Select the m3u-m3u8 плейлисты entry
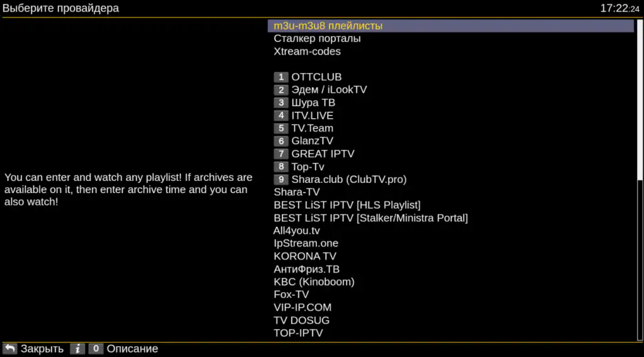 point(450,25)
